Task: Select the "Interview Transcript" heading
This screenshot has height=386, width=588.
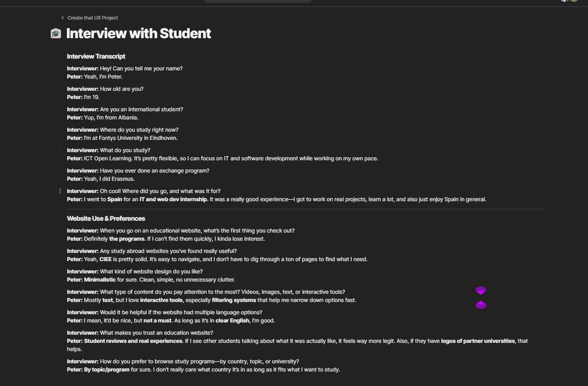Action: tap(96, 56)
